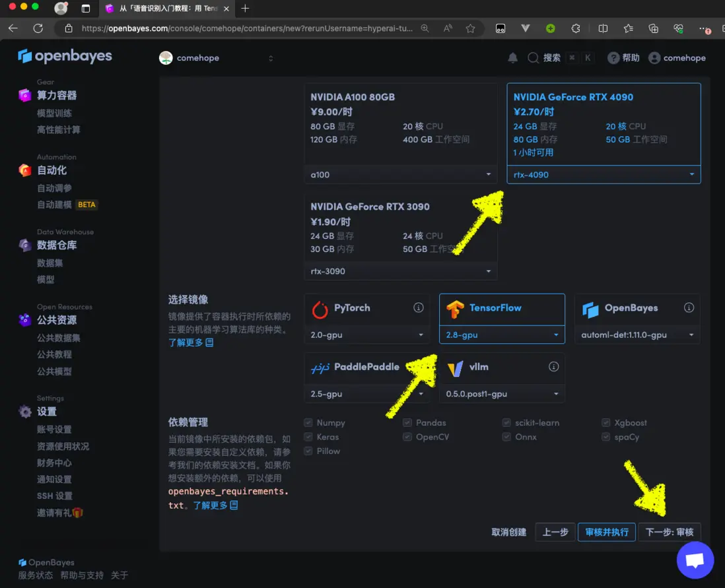Click 审核并执行 button
This screenshot has width=725, height=588.
point(607,532)
